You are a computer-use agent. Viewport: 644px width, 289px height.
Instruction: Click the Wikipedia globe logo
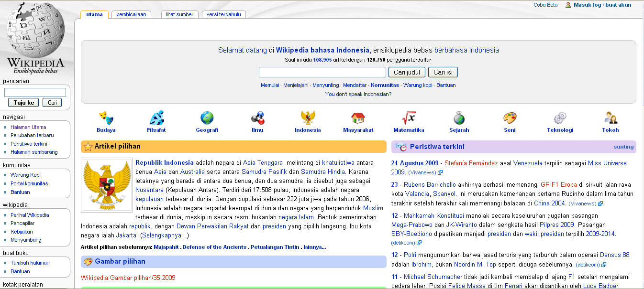click(x=35, y=38)
